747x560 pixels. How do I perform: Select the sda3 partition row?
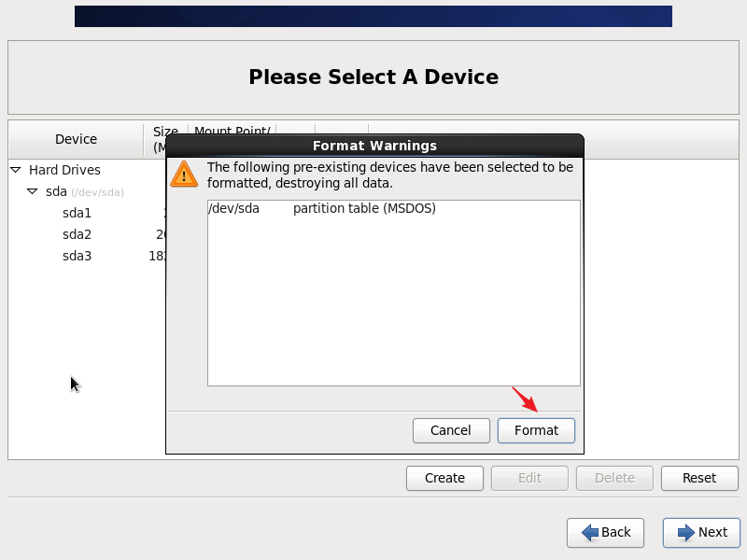click(x=77, y=256)
